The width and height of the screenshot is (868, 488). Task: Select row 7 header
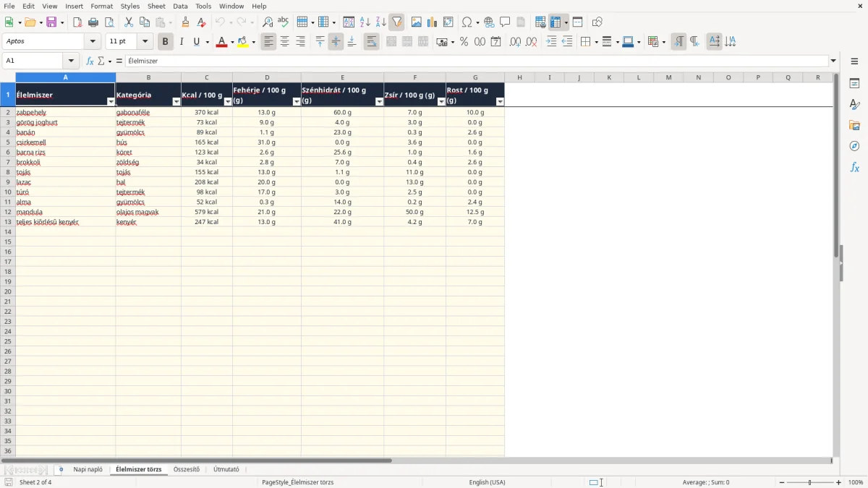coord(8,162)
